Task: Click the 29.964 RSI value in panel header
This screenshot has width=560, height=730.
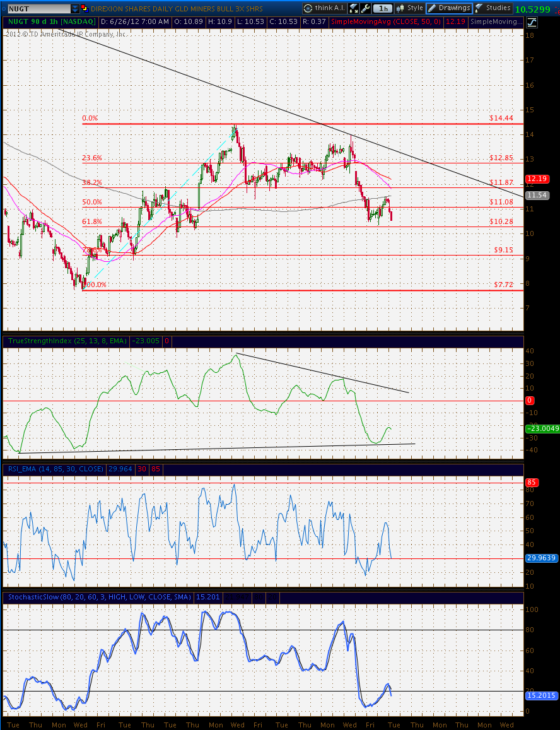Action: click(x=120, y=469)
